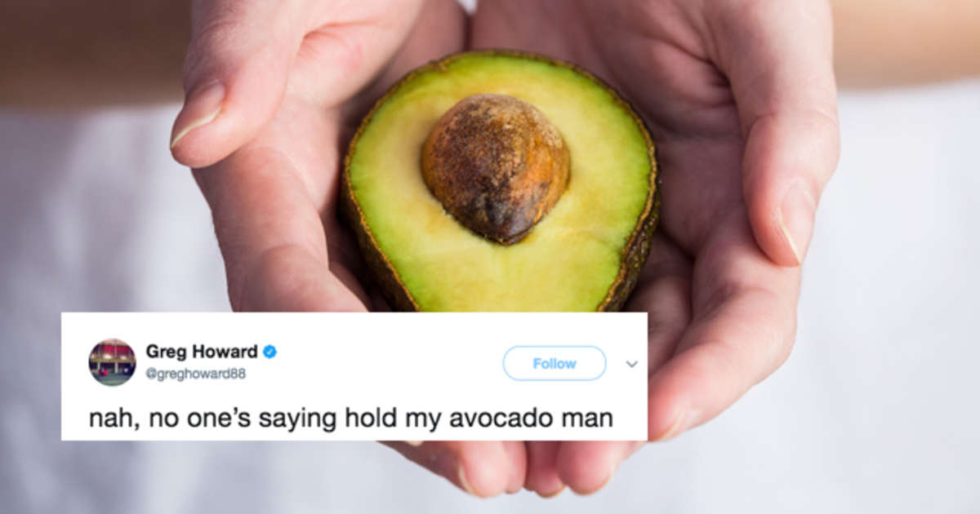Click the blue verified badge

(x=269, y=352)
